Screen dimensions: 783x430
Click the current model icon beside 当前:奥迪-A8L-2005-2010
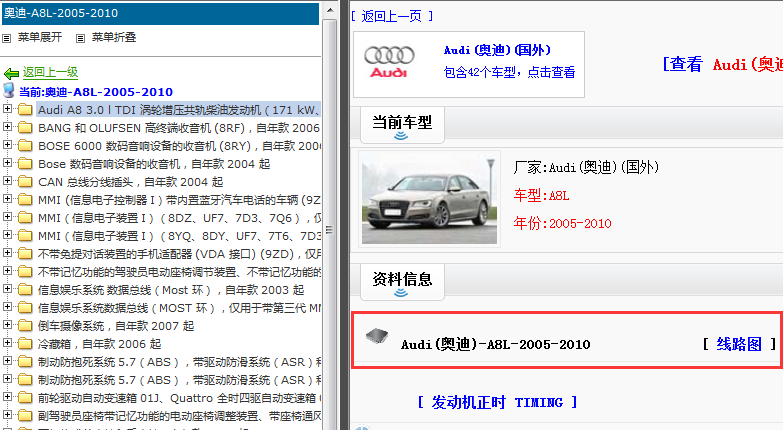tap(8, 91)
